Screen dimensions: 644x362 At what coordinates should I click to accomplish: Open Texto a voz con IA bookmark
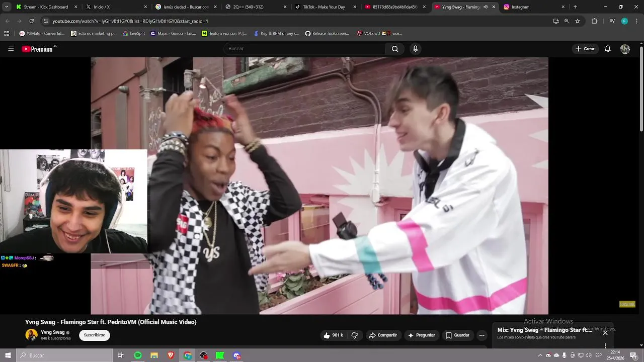[224, 34]
